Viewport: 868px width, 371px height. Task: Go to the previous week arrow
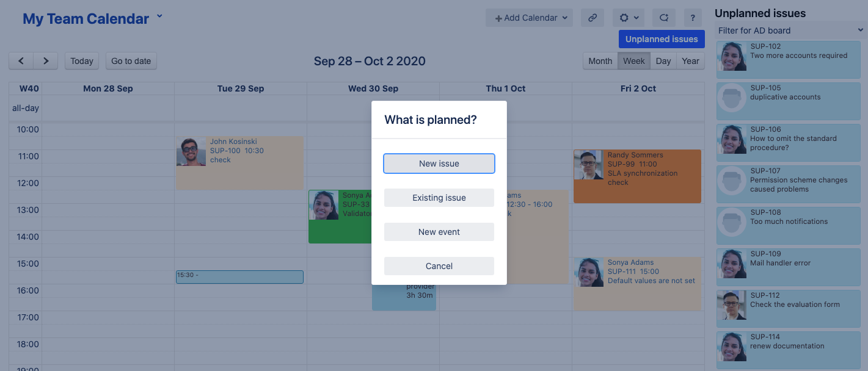pos(21,61)
